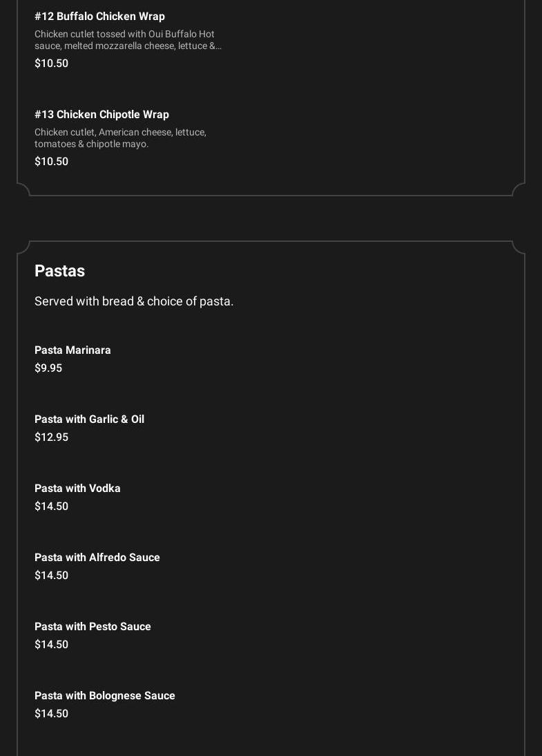Click the Pastas section heading
This screenshot has height=756, width=542.
point(59,271)
